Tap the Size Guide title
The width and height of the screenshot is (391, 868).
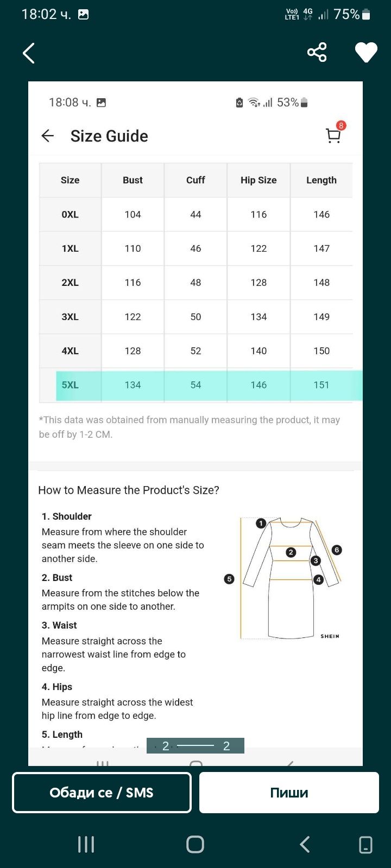pos(109,136)
